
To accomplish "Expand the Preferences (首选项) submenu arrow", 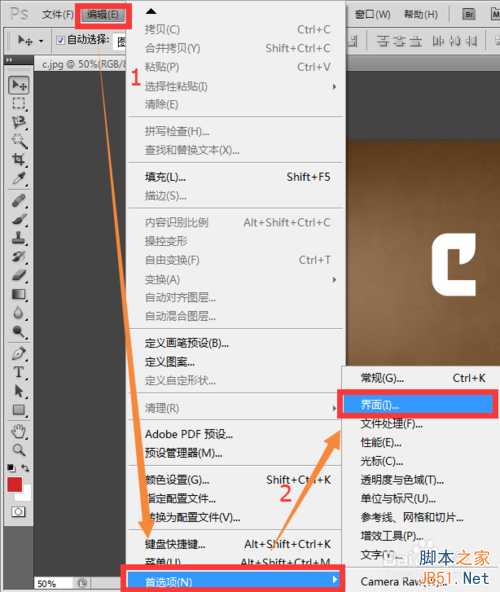I will 335,580.
